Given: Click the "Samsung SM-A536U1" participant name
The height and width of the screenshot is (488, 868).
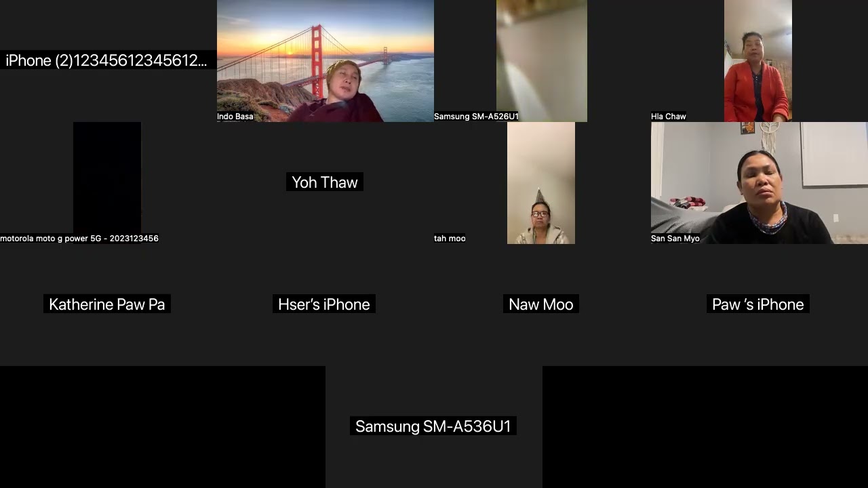Looking at the screenshot, I should point(433,426).
